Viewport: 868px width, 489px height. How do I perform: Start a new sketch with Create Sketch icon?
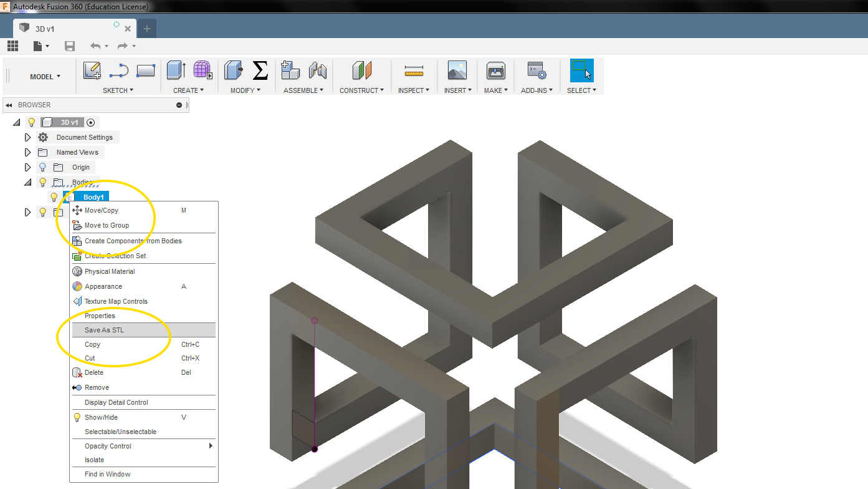[92, 71]
